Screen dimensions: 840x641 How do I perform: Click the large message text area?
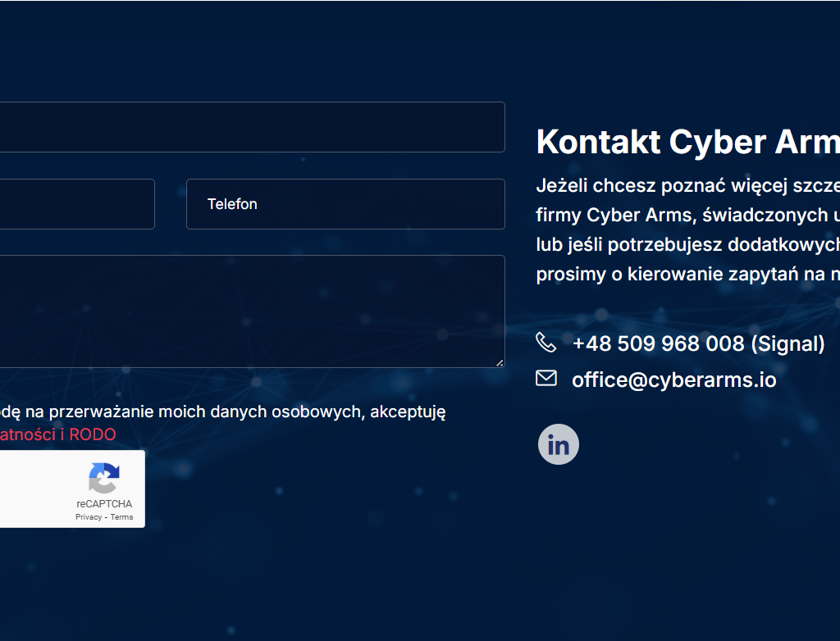(246, 311)
